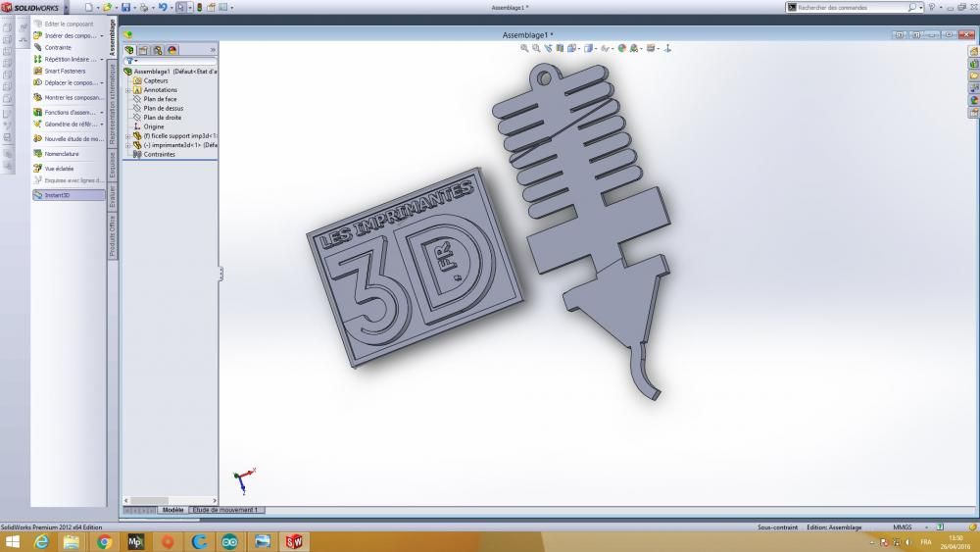The image size is (980, 552).
Task: Open the FeatureManager design tree tab
Action: coord(129,50)
